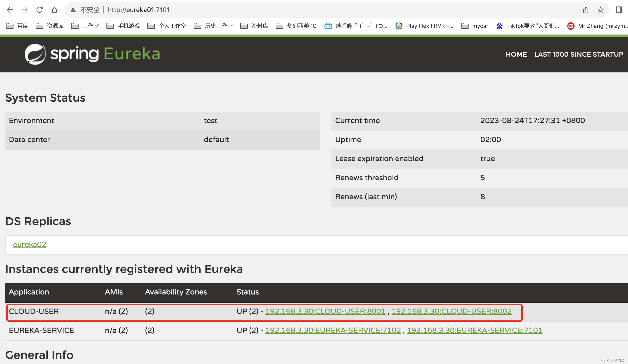Open the browser home page icon
This screenshot has height=364, width=628.
point(54,10)
